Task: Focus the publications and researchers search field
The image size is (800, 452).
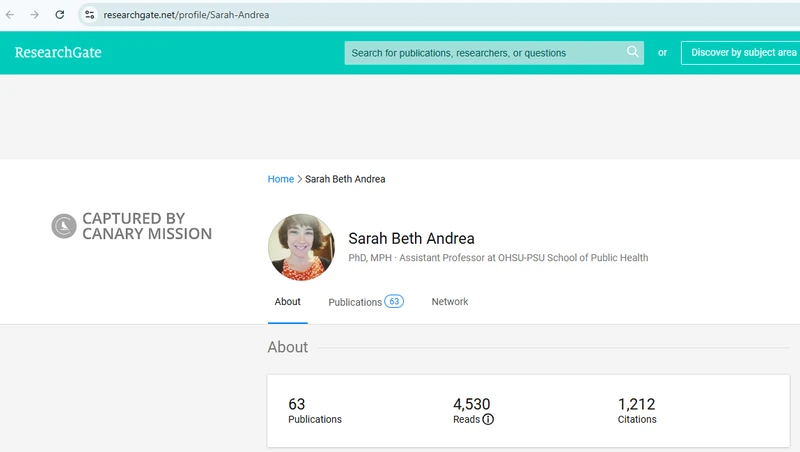Action: pos(485,53)
